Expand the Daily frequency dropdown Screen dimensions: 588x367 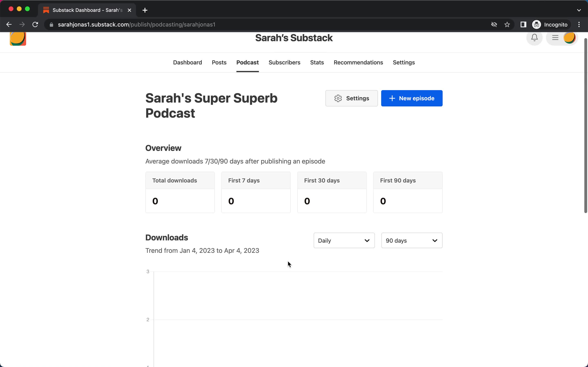click(344, 240)
